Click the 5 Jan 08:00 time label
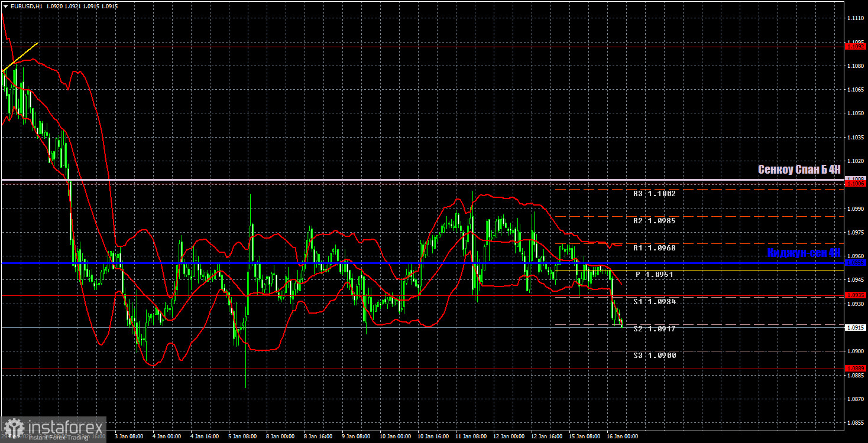The image size is (868, 443). point(241,437)
